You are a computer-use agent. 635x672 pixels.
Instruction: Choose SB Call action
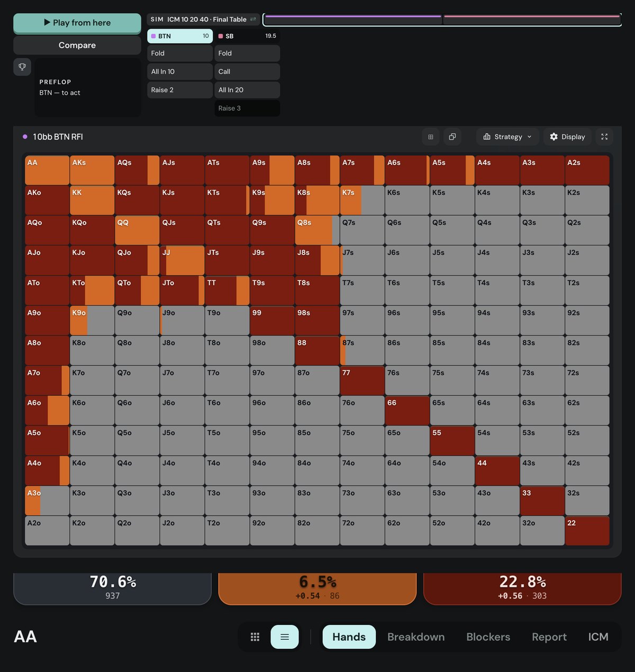247,71
